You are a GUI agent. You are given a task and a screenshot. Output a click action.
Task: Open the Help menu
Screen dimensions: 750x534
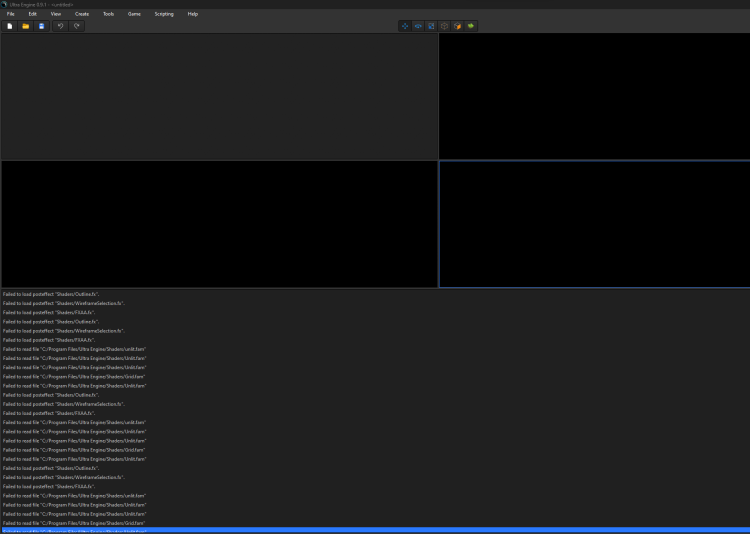click(x=193, y=14)
